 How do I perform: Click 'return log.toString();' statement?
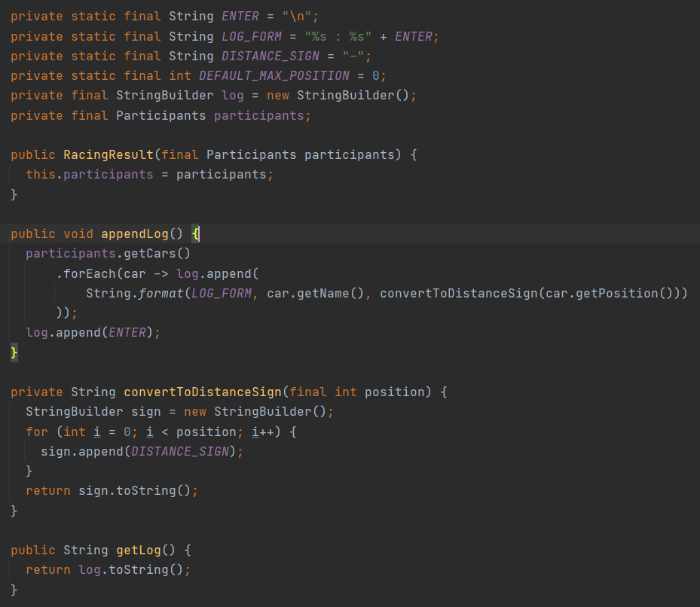point(108,569)
